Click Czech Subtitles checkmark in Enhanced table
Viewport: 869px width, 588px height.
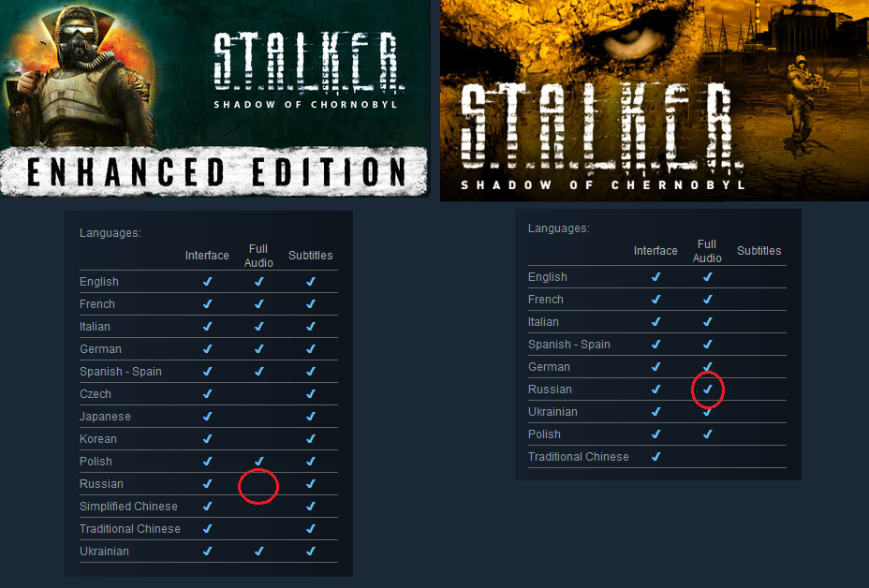(311, 394)
